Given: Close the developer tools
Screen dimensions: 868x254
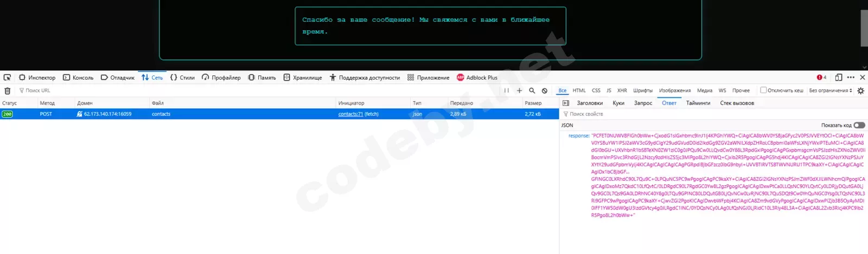Looking at the screenshot, I should pyautogui.click(x=863, y=77).
